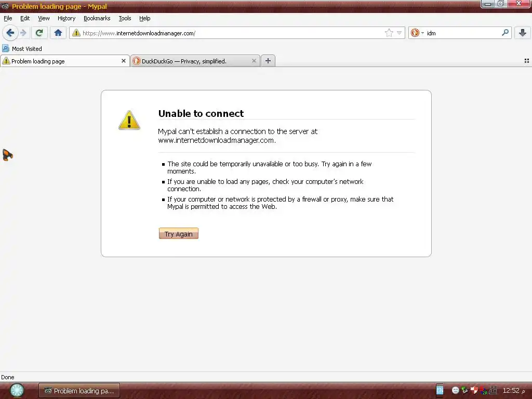Click the white face tray icon
Viewport: 532px width, 399px height.
click(x=455, y=391)
